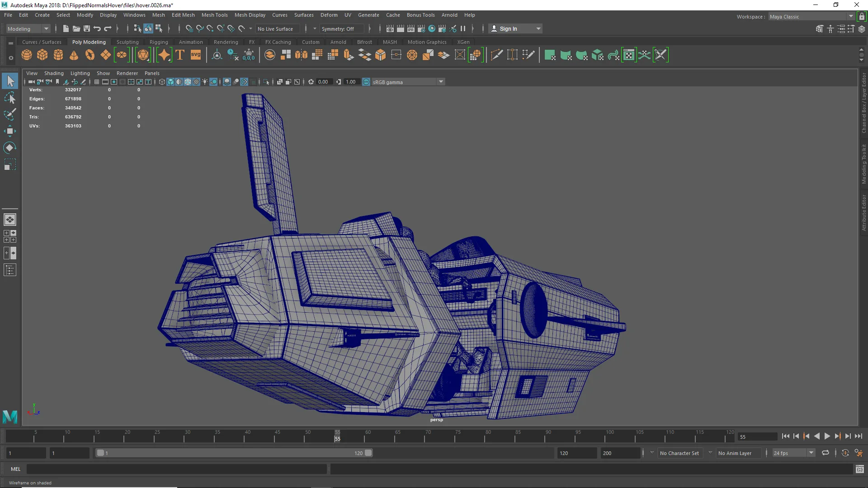Open the Channel Box / Layer Editor side tab
Screen dimensions: 868x488
point(864,103)
